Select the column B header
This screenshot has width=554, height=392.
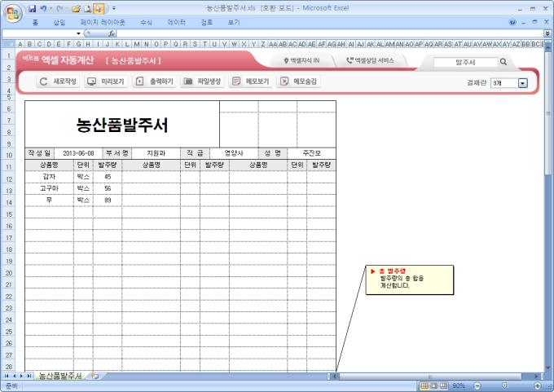29,44
